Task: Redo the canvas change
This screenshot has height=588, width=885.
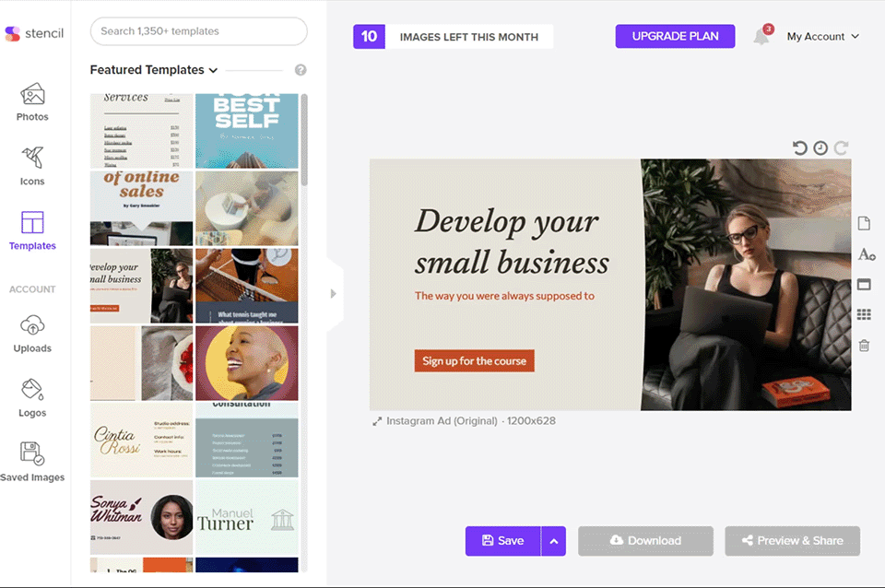Action: click(x=841, y=147)
